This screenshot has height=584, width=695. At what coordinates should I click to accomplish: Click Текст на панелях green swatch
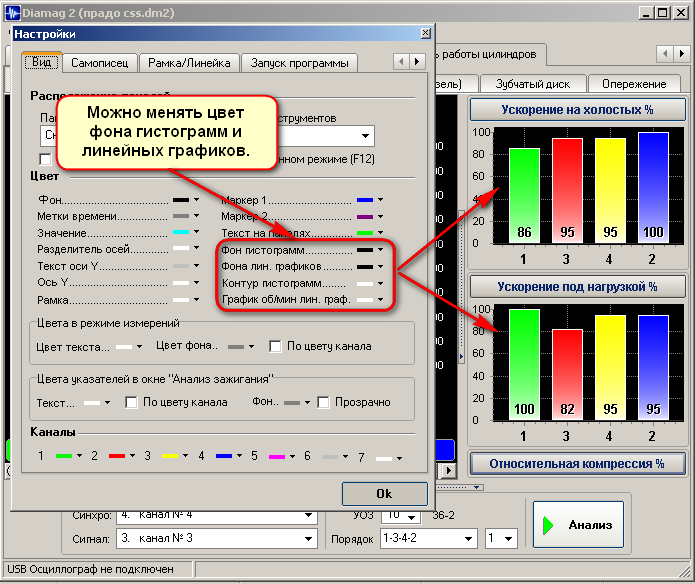(365, 233)
